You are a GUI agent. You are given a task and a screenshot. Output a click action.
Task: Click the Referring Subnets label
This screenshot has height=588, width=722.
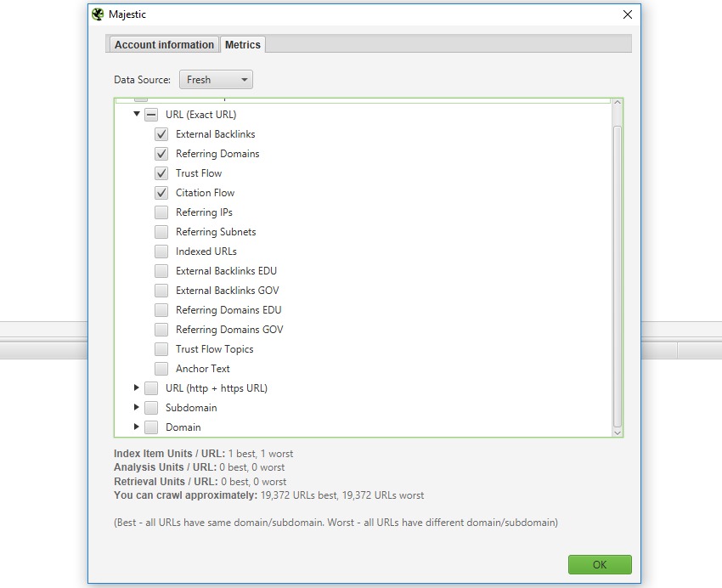[x=216, y=232]
